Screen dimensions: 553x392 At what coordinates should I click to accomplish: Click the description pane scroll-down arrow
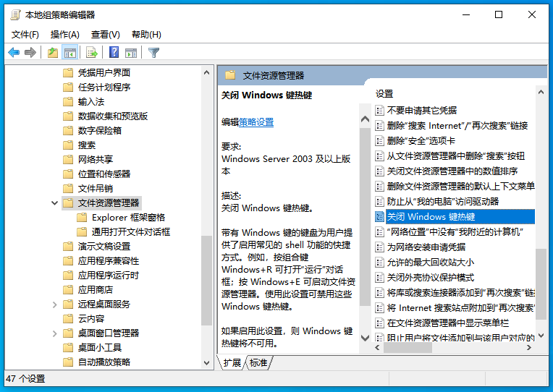click(366, 338)
